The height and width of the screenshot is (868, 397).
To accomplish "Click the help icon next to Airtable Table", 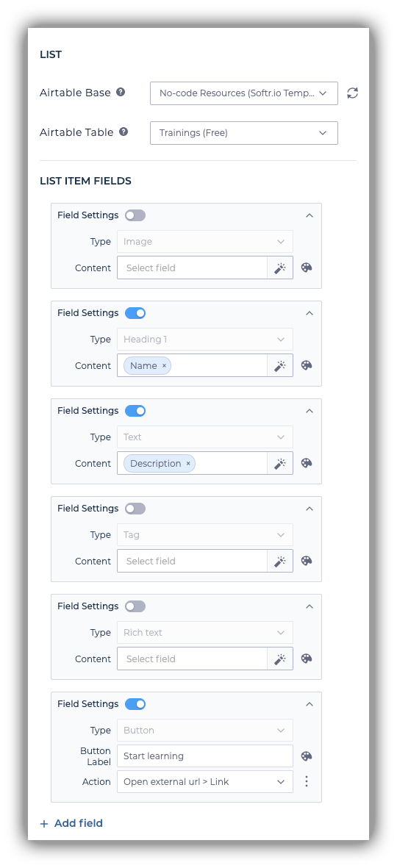I will point(124,132).
